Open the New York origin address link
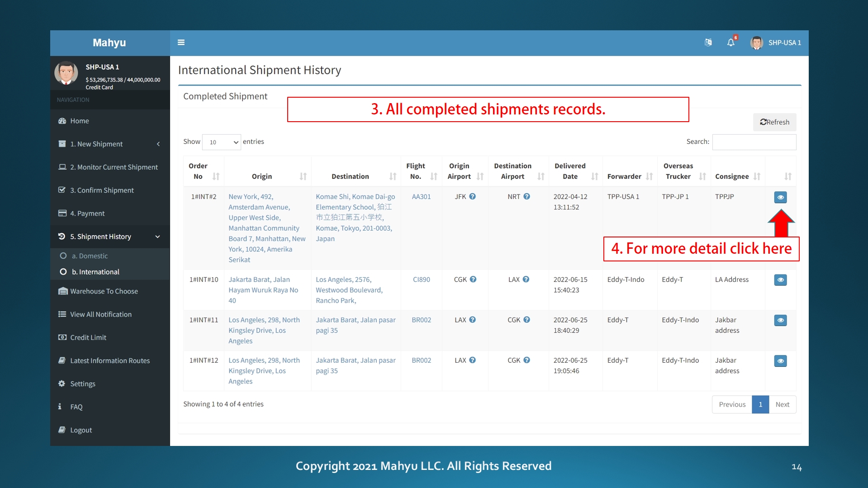The height and width of the screenshot is (488, 868). pos(267,228)
